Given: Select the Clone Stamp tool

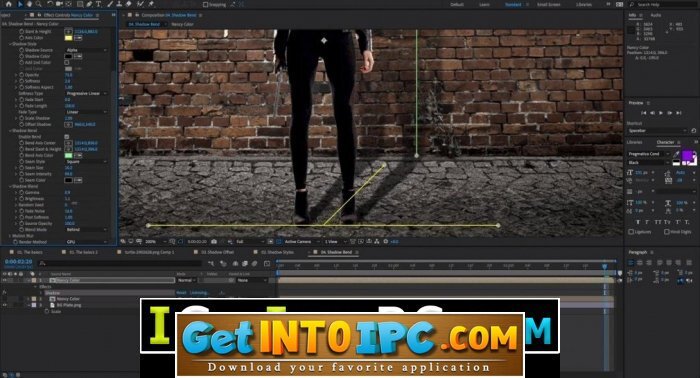Looking at the screenshot, I should click(x=119, y=4).
